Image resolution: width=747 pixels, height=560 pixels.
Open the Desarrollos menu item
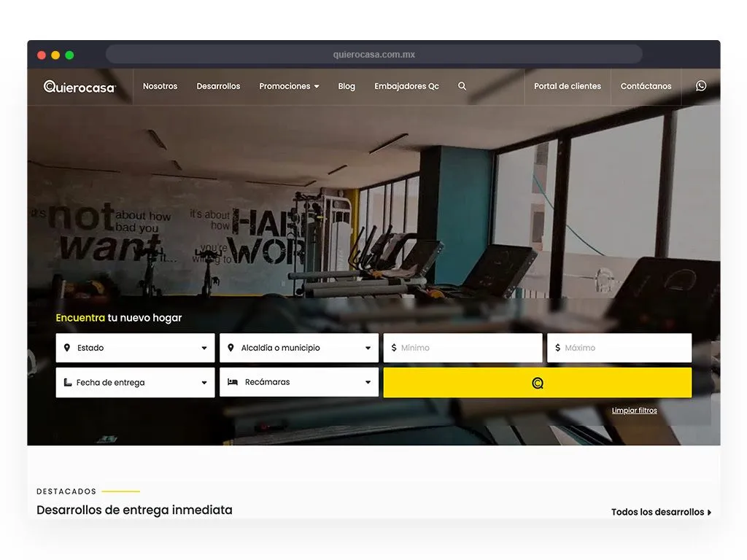(x=218, y=86)
